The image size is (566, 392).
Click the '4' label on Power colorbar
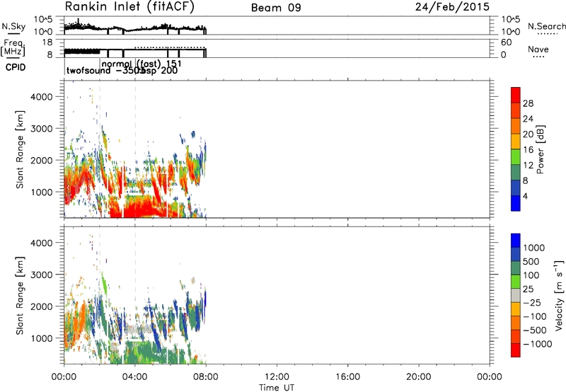[526, 196]
